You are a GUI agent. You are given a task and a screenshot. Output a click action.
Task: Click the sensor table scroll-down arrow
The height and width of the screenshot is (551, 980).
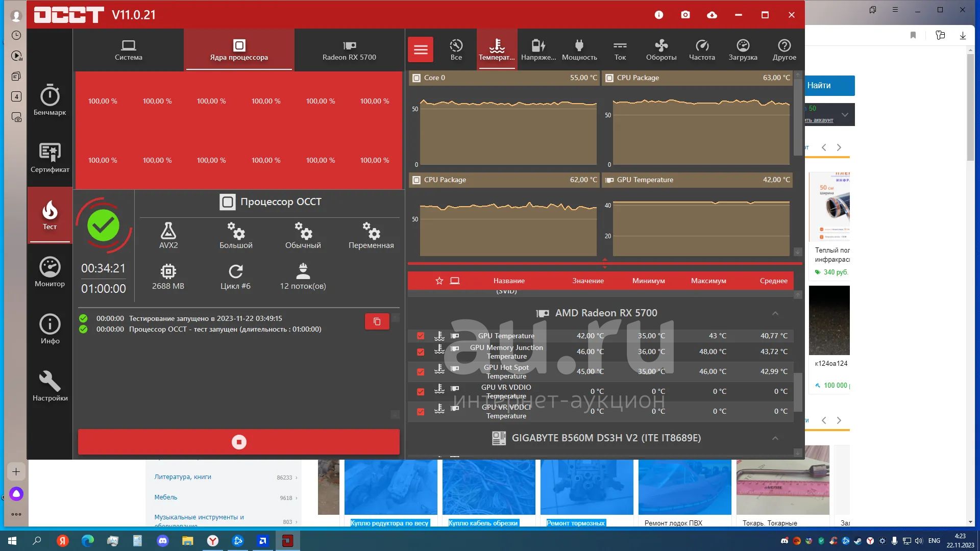point(798,453)
